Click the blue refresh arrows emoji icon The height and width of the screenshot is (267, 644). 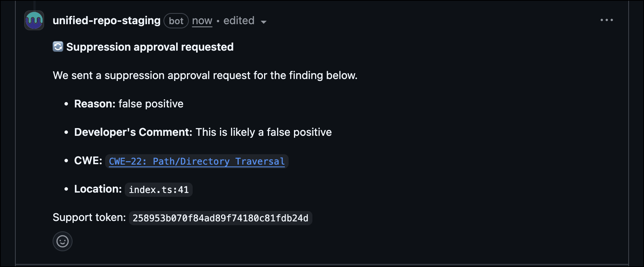(x=58, y=47)
